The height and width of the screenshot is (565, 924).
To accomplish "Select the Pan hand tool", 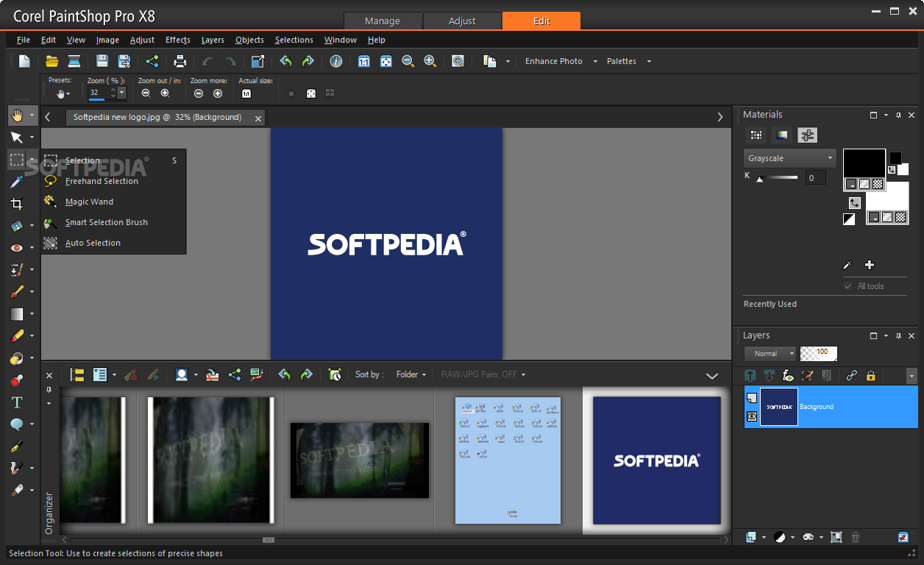I will click(17, 116).
